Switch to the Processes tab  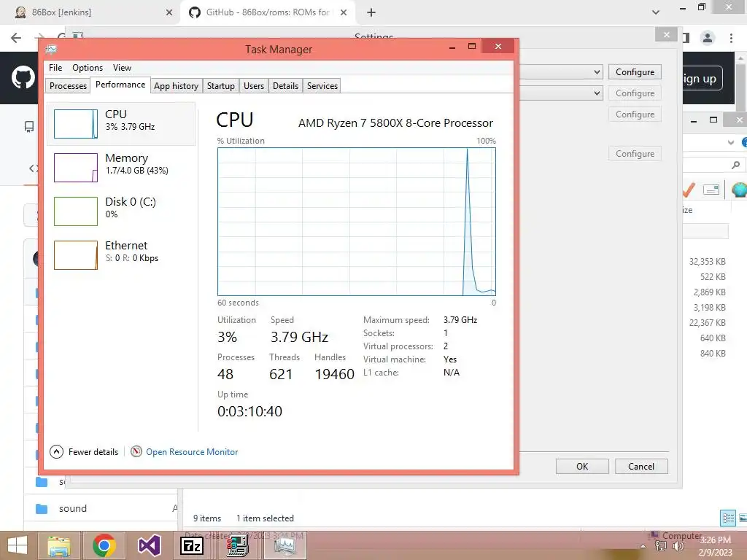pos(68,86)
